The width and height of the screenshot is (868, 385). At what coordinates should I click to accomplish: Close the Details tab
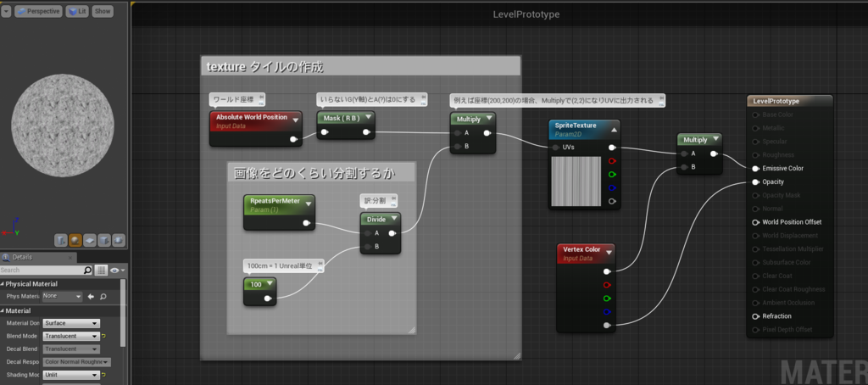coord(71,257)
